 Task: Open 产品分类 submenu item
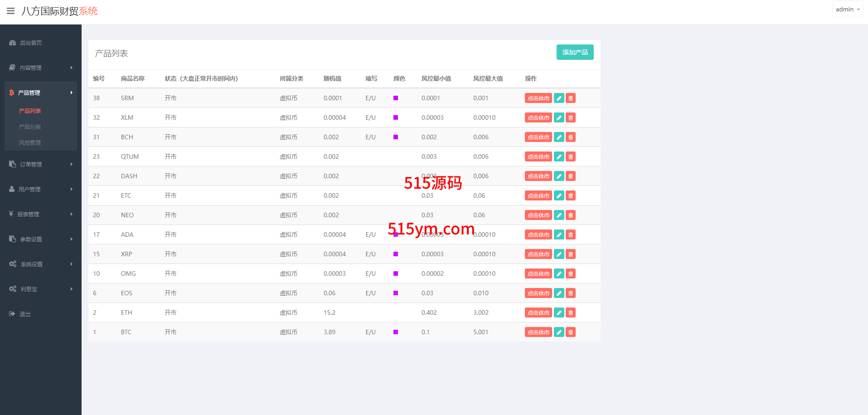coord(30,127)
